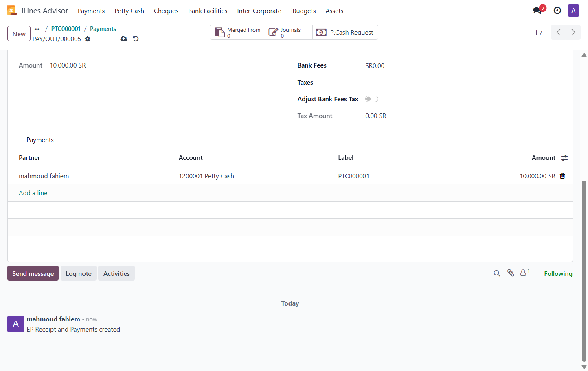Viewport: 588px width, 371px height.
Task: Click the Amount 10,000.00 SR field at top
Action: 68,65
